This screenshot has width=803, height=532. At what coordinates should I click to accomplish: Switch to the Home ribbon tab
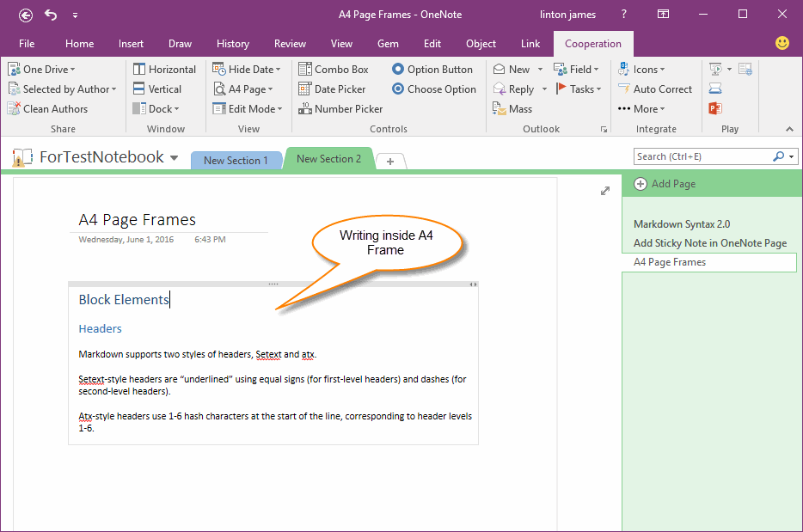(x=79, y=44)
